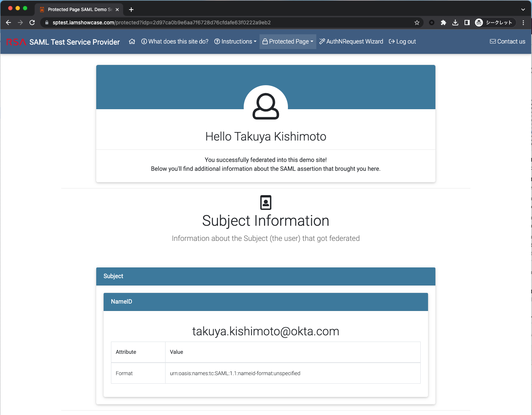This screenshot has height=415, width=532.
Task: Click the incognito profile badge
Action: [494, 23]
